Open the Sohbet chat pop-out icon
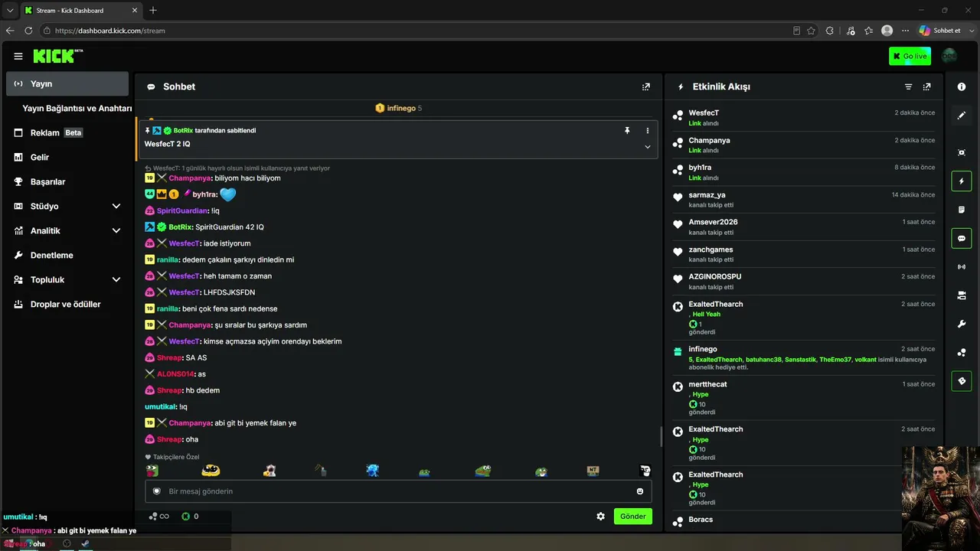The width and height of the screenshot is (980, 551). [x=646, y=86]
